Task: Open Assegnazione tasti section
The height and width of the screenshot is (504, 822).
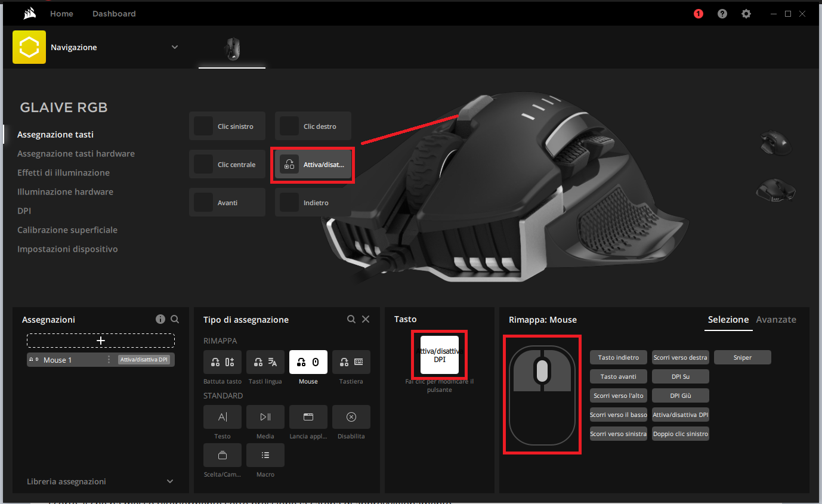Action: (55, 135)
